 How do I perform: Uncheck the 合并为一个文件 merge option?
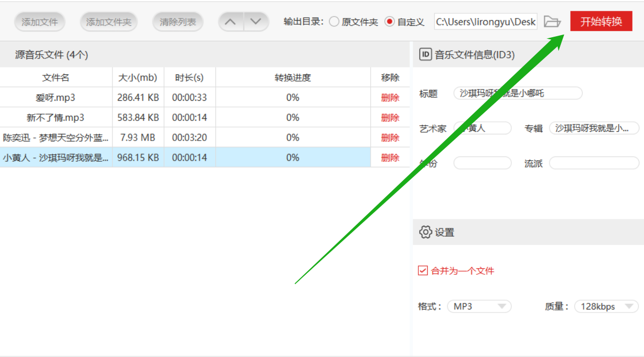click(422, 270)
